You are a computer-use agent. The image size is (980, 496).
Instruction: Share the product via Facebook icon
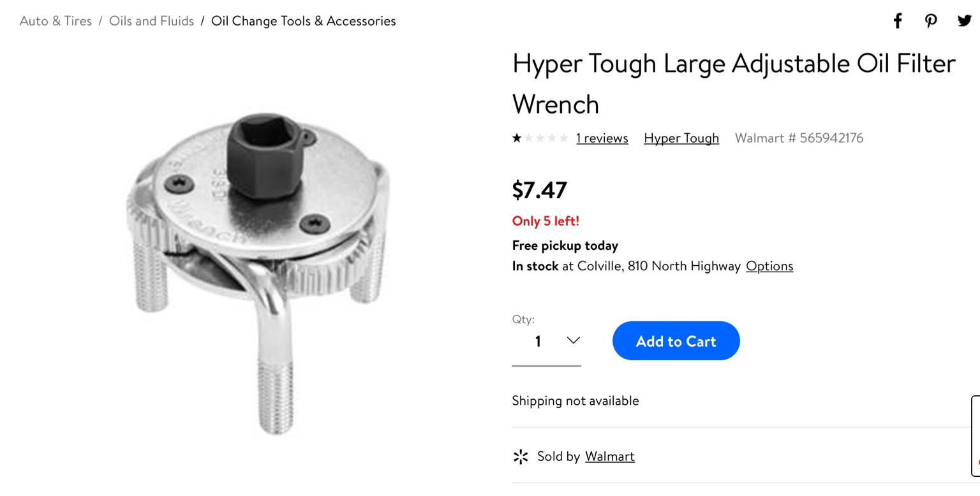898,21
